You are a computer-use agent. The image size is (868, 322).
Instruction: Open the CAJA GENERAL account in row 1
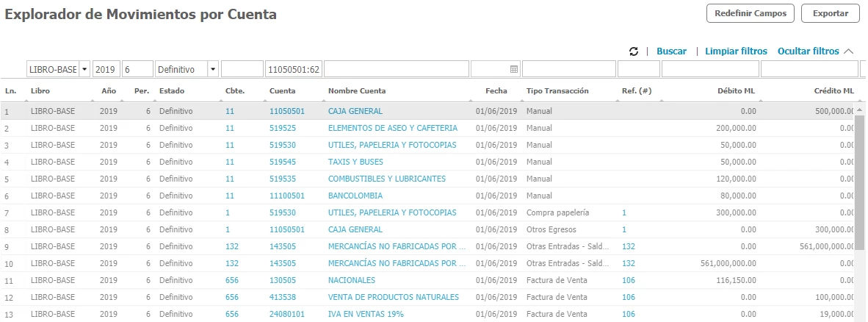[355, 112]
